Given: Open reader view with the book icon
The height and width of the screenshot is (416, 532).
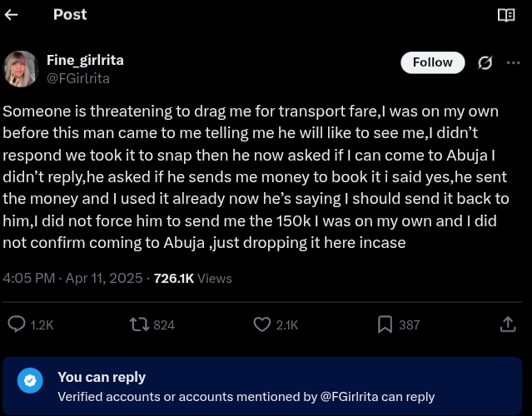Looking at the screenshot, I should point(506,15).
